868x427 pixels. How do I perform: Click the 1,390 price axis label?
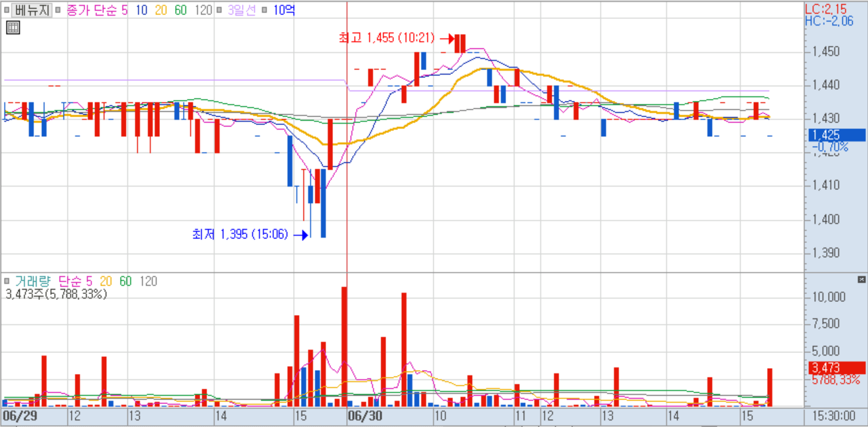click(825, 253)
